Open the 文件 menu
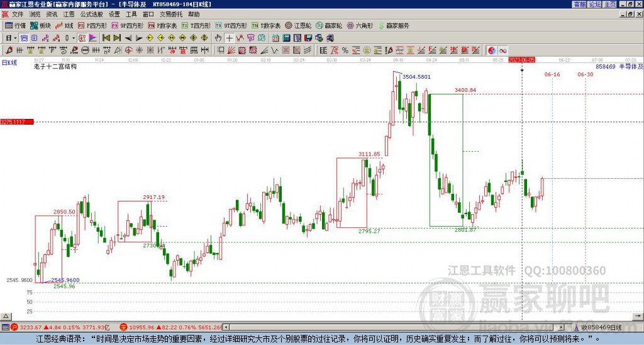644x345 pixels. [18, 14]
